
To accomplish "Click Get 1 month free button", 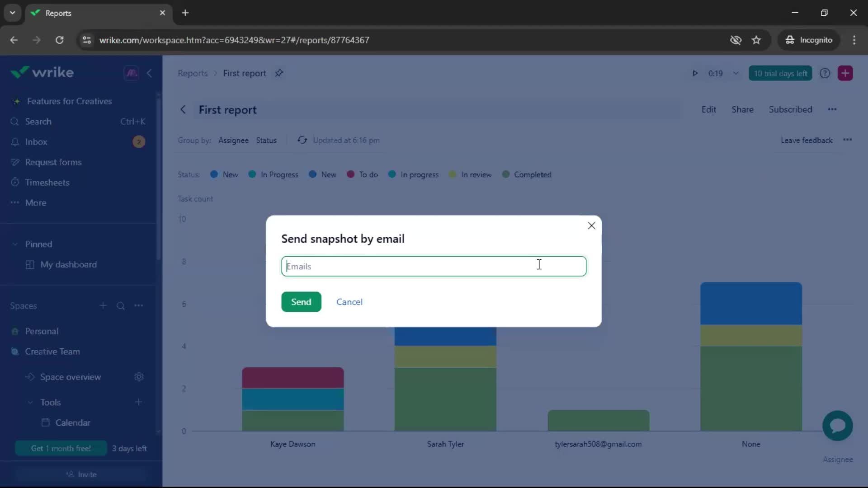I will pos(61,448).
